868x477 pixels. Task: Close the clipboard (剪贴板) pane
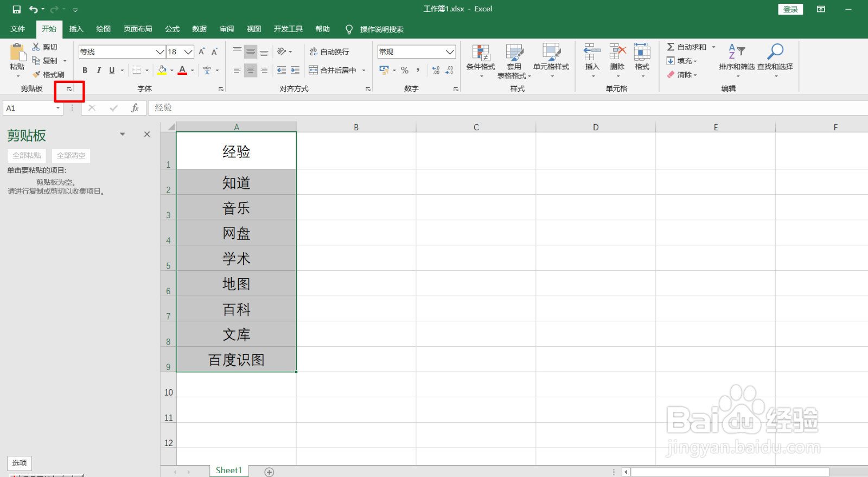147,134
